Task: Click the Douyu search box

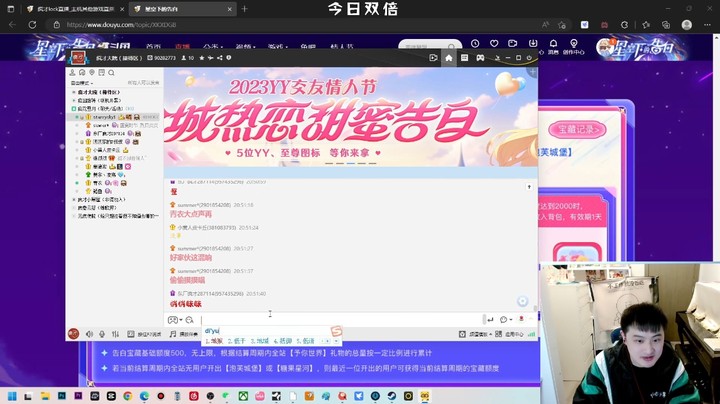Action: click(430, 45)
